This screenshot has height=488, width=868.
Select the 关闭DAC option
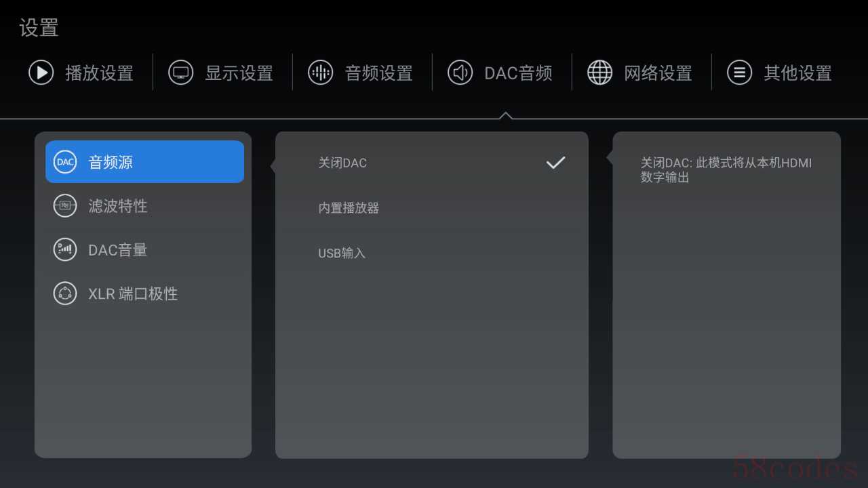431,163
